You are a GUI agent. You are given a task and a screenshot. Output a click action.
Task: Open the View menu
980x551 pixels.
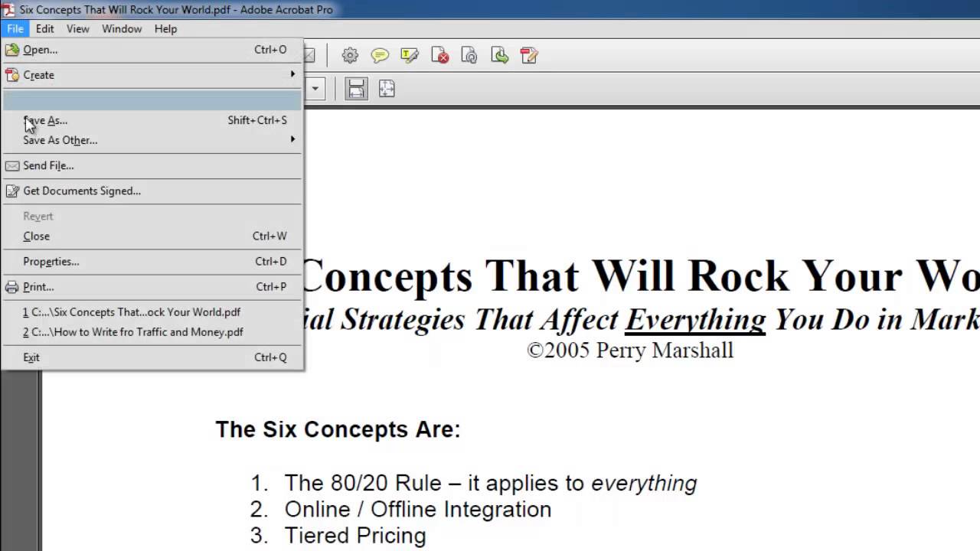[x=78, y=28]
